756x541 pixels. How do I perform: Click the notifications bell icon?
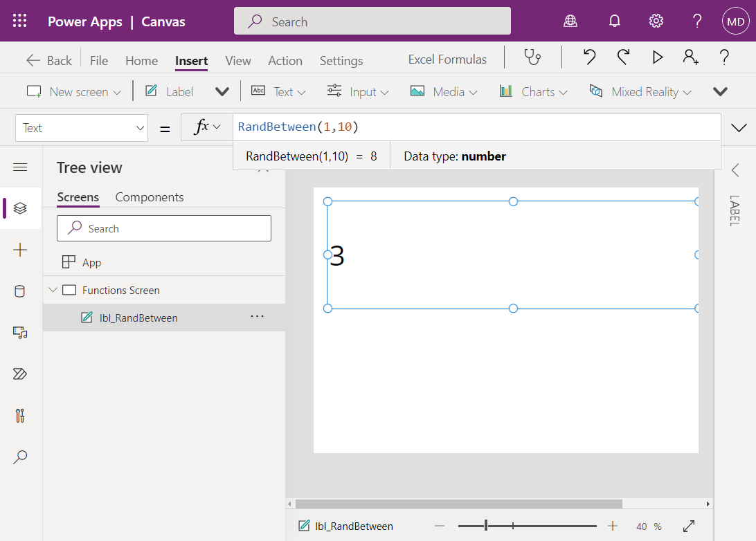click(x=614, y=21)
